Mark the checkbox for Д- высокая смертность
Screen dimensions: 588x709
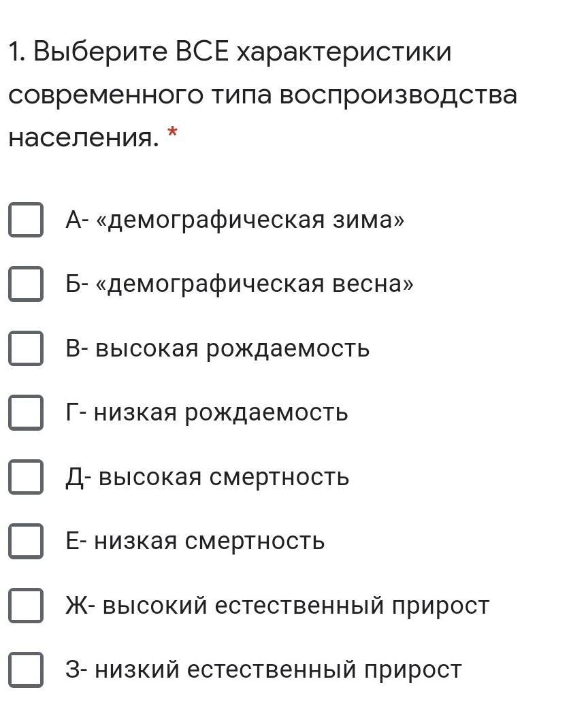click(26, 477)
